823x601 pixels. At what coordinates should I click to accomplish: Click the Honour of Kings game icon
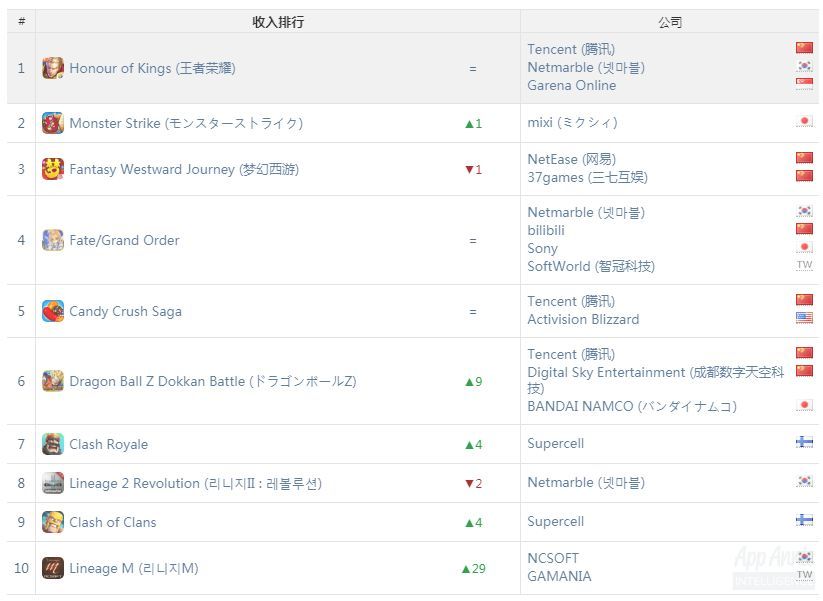pos(53,68)
